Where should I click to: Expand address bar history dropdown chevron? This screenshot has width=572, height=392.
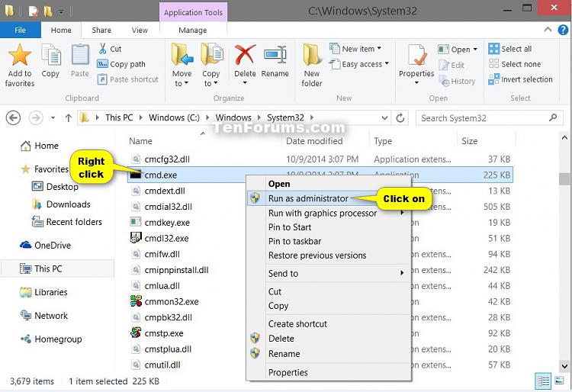coord(384,117)
